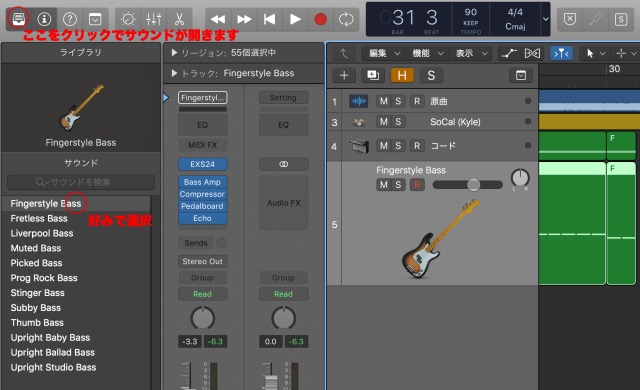Add a new track with plus button
Viewport: 640px width, 390px height.
click(x=344, y=75)
